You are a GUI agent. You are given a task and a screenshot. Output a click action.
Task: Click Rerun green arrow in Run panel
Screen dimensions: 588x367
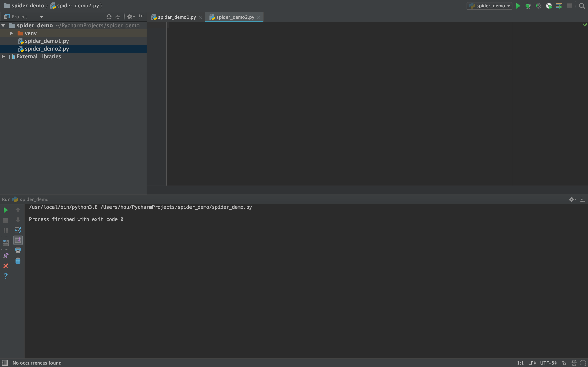point(6,210)
